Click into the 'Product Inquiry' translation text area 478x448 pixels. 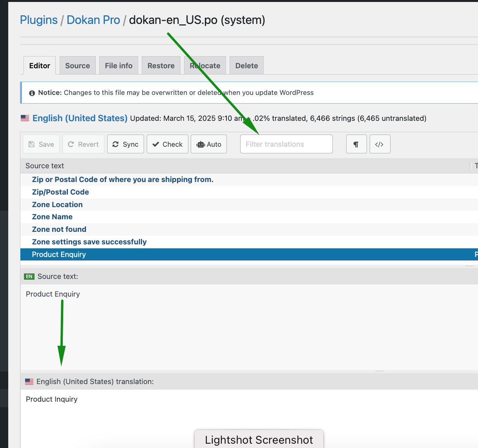click(249, 418)
